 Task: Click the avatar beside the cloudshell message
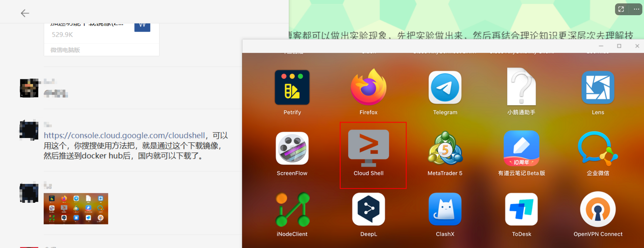pyautogui.click(x=29, y=130)
